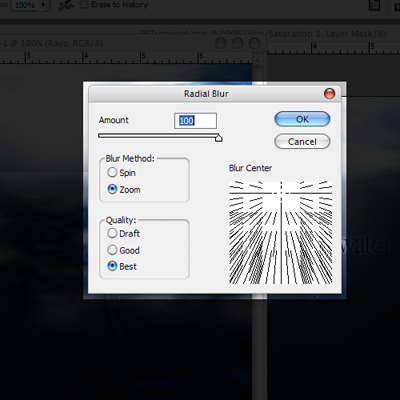The height and width of the screenshot is (400, 400).
Task: Cancel the Radial Blur dialog
Action: (302, 141)
